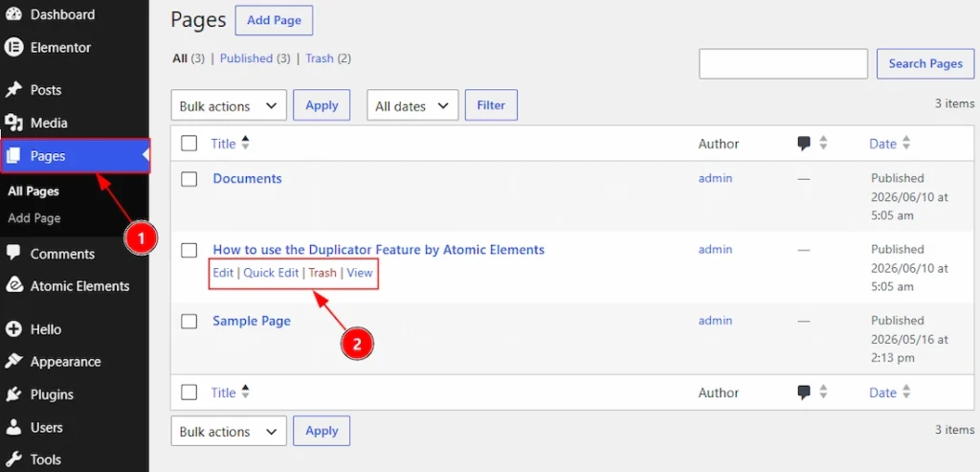Image resolution: width=980 pixels, height=472 pixels.
Task: Open Media menu item
Action: [49, 124]
